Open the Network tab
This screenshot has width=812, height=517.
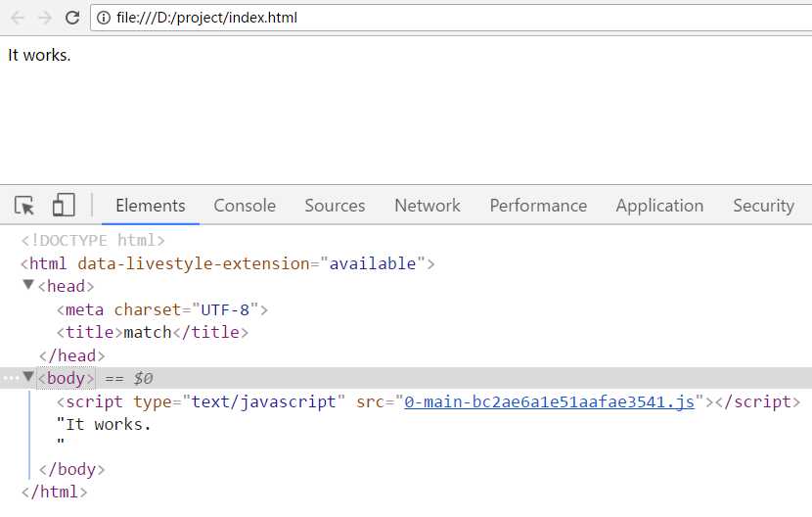(427, 206)
